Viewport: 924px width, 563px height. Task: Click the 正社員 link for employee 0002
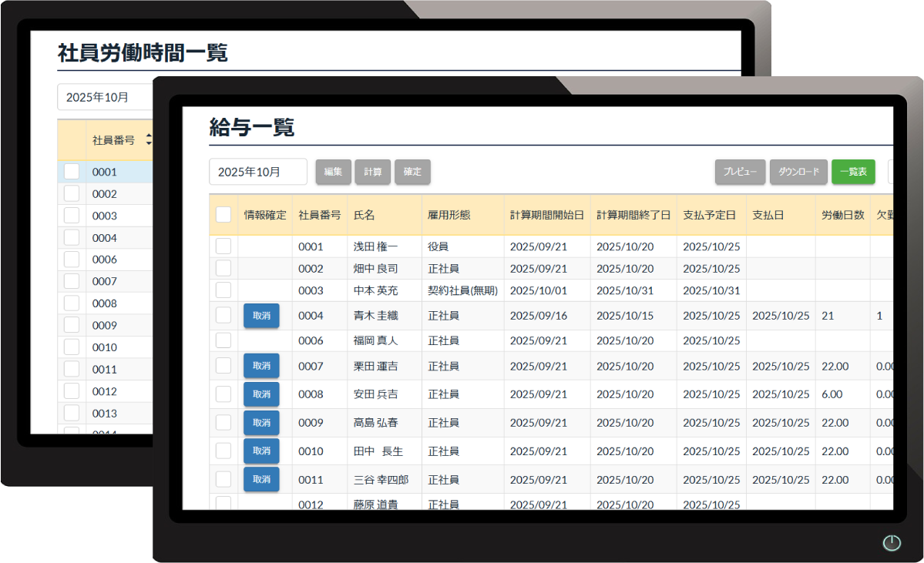coord(443,268)
